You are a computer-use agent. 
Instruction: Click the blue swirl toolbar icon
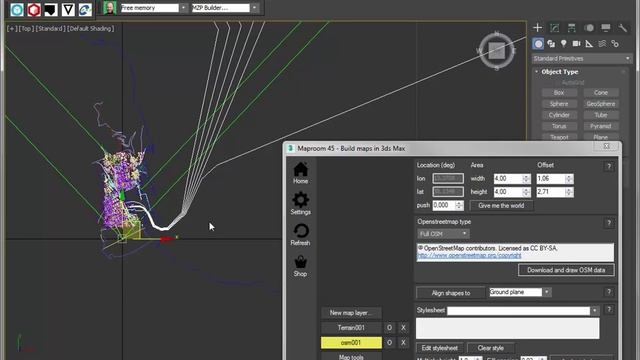85,9
